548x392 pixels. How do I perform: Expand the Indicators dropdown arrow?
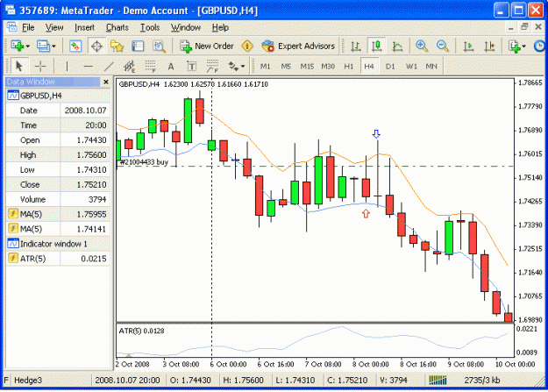click(523, 46)
